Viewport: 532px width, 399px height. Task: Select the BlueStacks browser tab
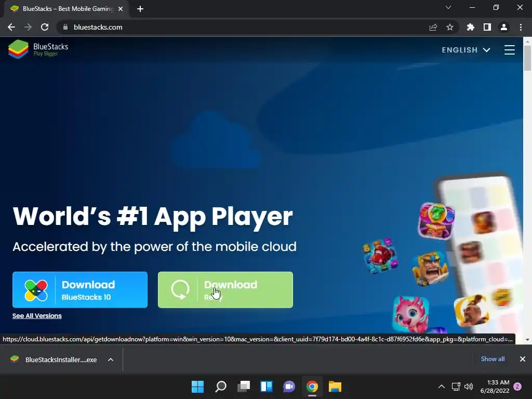(66, 9)
